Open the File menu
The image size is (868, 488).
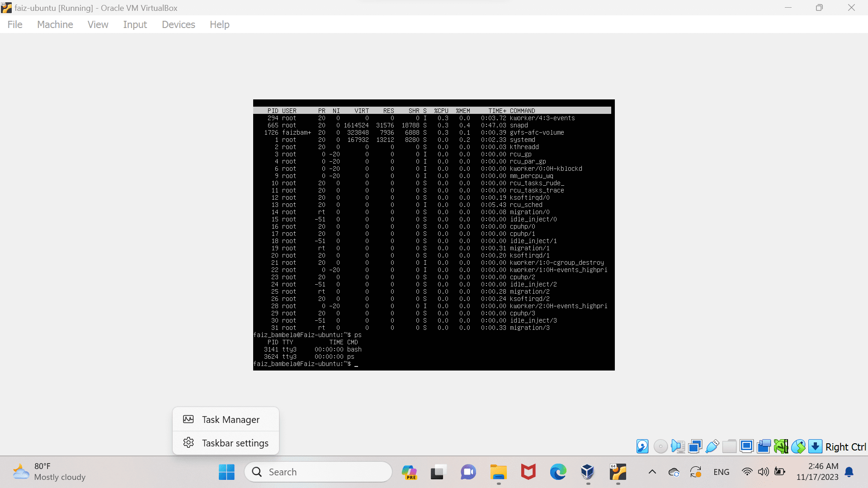[15, 24]
